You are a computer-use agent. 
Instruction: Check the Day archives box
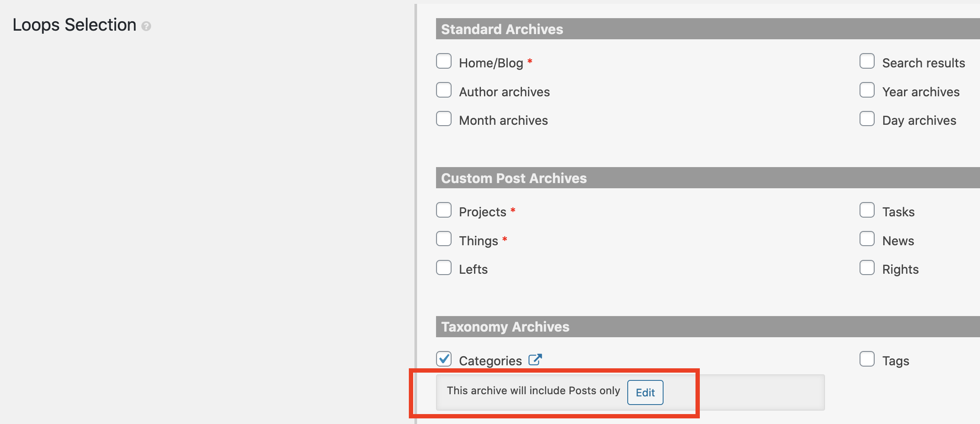point(867,119)
